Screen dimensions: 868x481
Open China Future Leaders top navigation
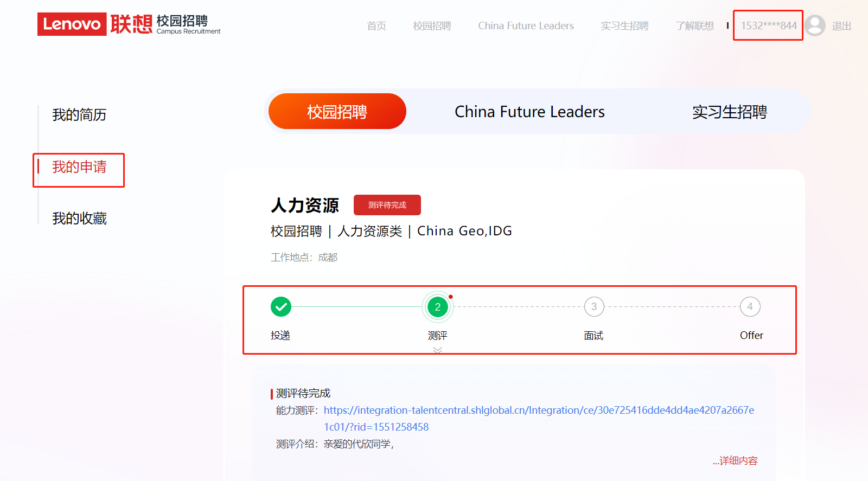coord(526,26)
